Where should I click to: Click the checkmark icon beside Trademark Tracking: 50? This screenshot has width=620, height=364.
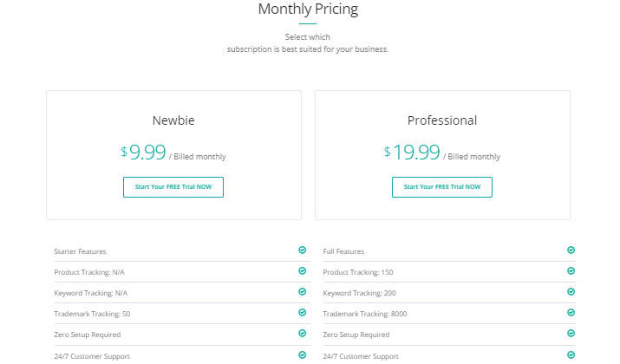point(302,313)
